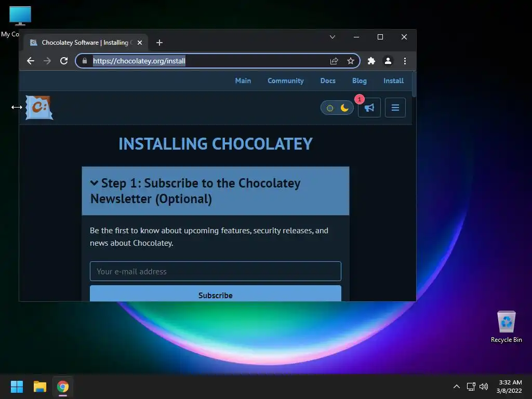This screenshot has height=399, width=532.
Task: Minimize the Chrome window
Action: [356, 37]
